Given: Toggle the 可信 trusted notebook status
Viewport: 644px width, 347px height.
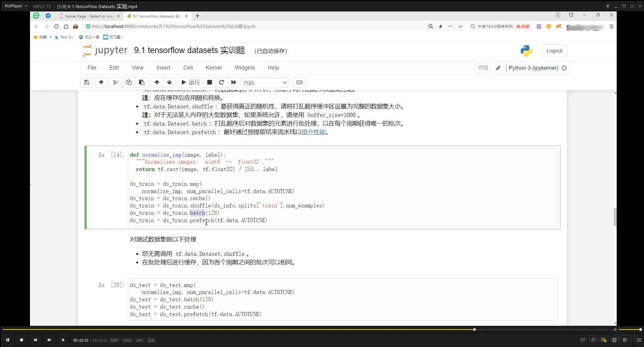Looking at the screenshot, I should (483, 68).
